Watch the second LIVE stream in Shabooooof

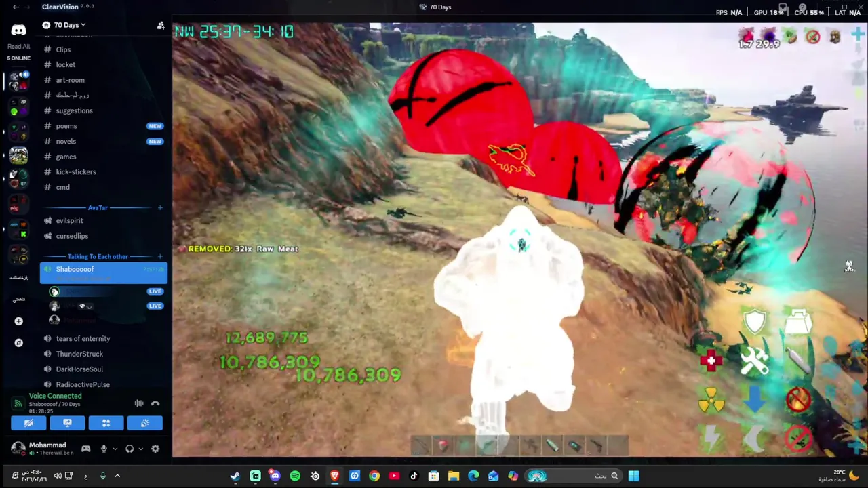click(x=155, y=306)
